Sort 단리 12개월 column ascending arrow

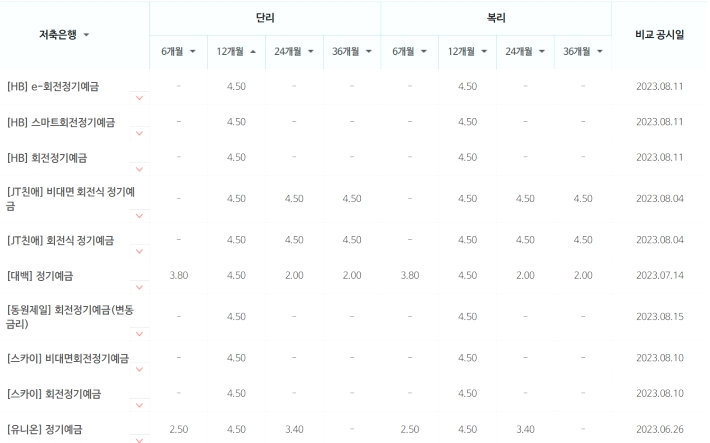click(253, 52)
